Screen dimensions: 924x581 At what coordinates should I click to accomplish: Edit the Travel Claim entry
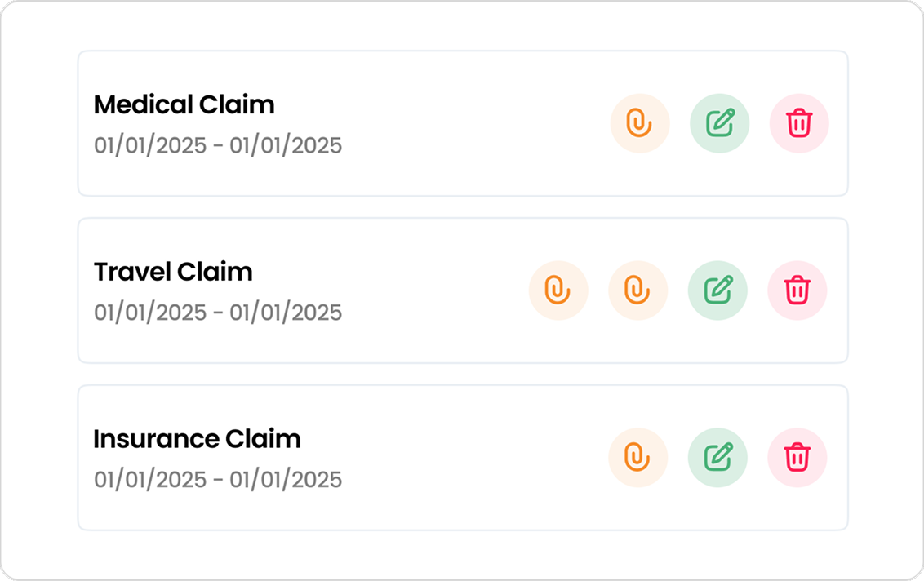pos(717,290)
